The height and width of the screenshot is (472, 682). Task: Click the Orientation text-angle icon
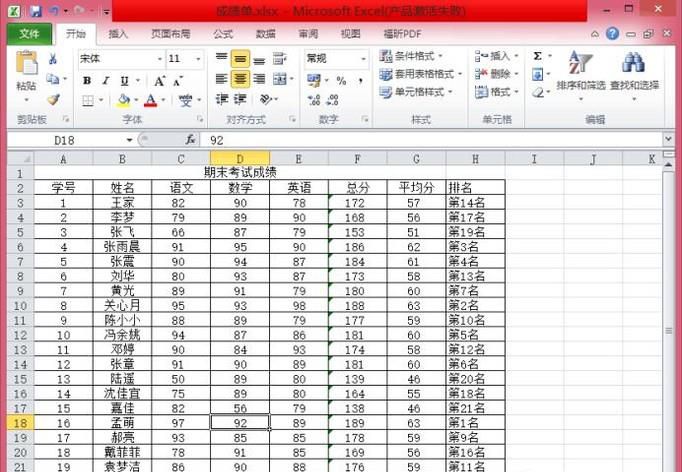[265, 100]
